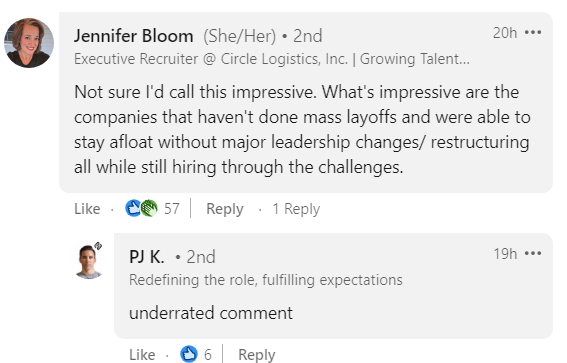Click the 'Redefining the role' headline text
This screenshot has height=363, width=567.
pyautogui.click(x=266, y=280)
